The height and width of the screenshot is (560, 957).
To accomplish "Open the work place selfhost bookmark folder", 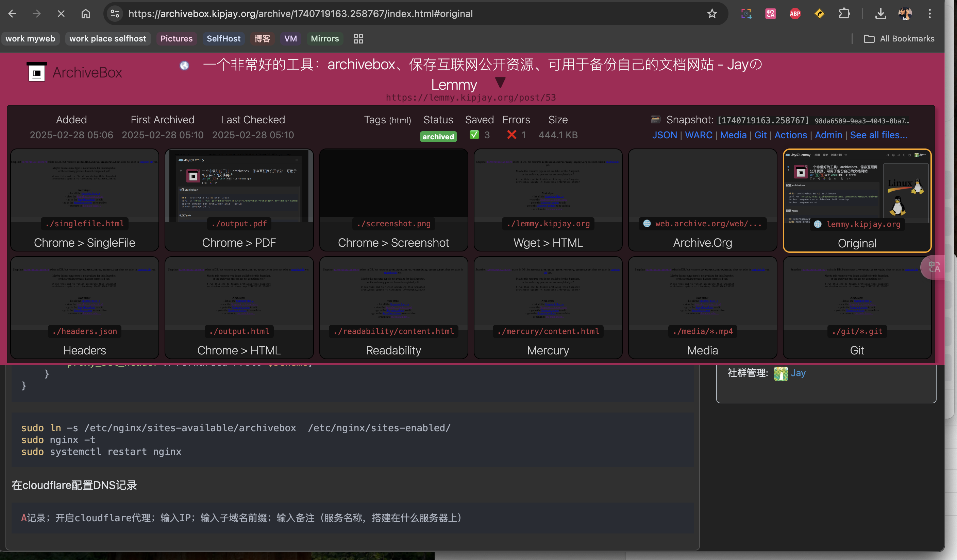I will point(107,39).
